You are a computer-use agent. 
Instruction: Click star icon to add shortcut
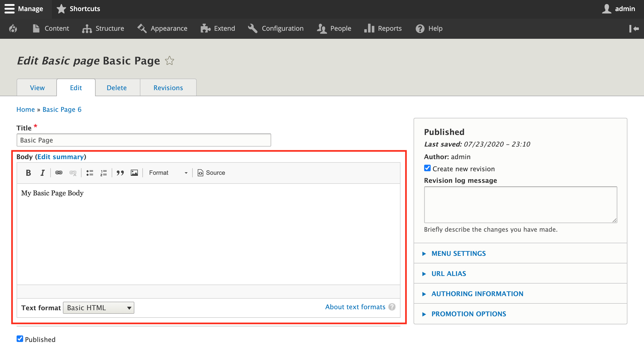pyautogui.click(x=170, y=61)
